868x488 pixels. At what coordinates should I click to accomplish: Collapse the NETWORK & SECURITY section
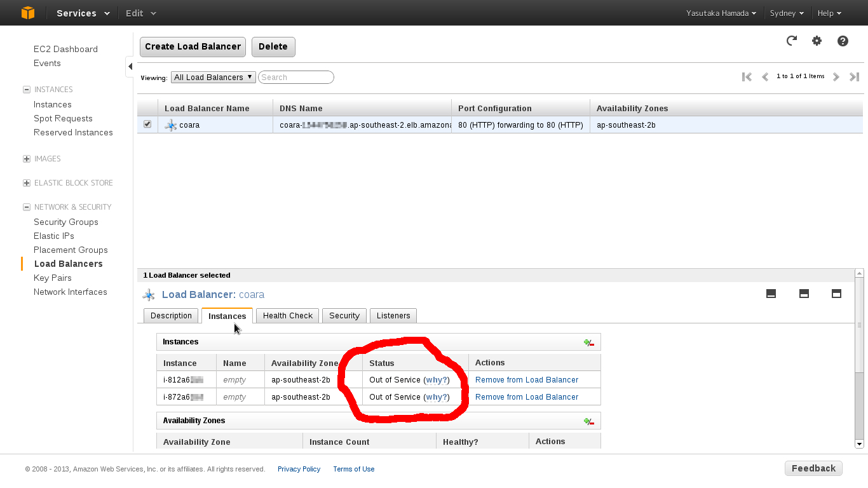[26, 207]
